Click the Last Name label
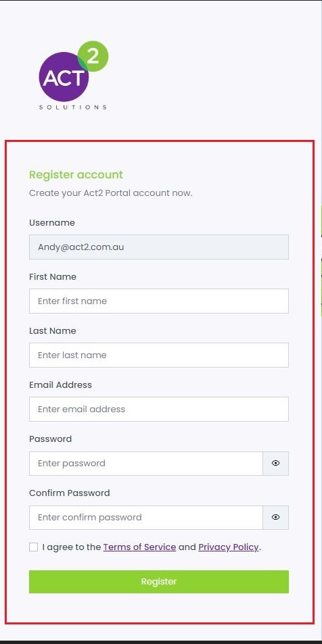Viewport: 322px width, 644px height. tap(53, 331)
